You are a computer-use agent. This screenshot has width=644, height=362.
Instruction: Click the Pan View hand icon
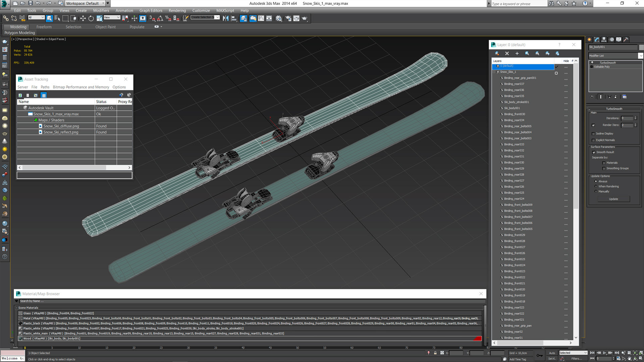coord(629,358)
